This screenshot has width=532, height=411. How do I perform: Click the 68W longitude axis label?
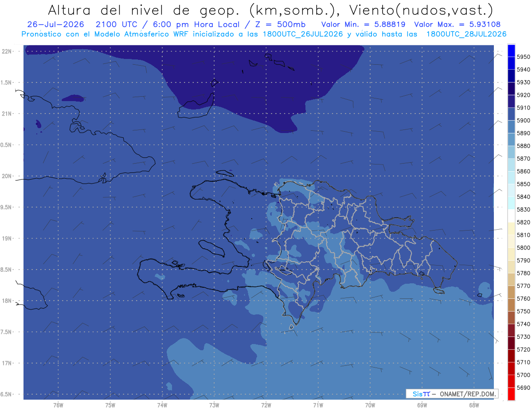click(x=474, y=405)
